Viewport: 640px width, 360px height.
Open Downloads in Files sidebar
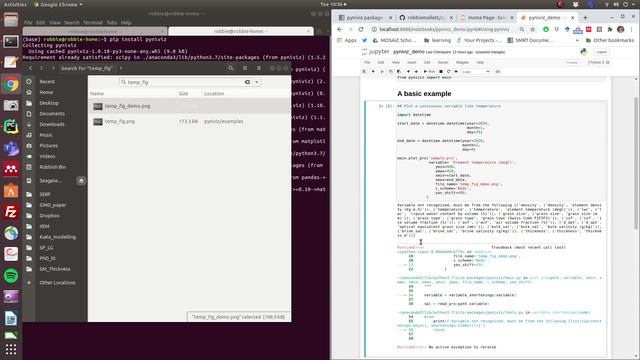(52, 124)
